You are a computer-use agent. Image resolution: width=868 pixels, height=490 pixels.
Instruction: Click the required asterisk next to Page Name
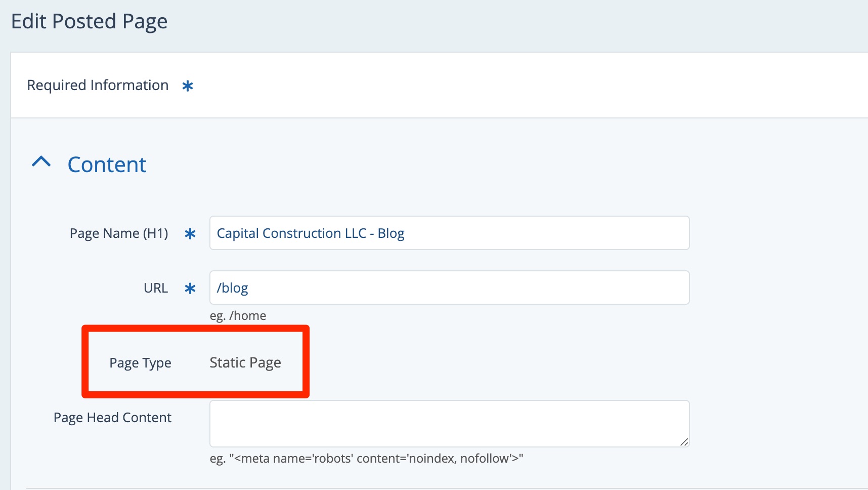pyautogui.click(x=190, y=234)
